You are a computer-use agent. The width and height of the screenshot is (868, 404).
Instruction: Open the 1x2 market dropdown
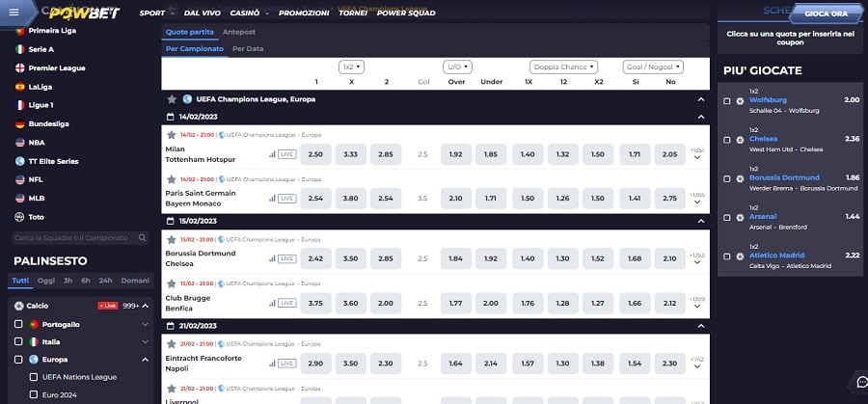point(351,67)
